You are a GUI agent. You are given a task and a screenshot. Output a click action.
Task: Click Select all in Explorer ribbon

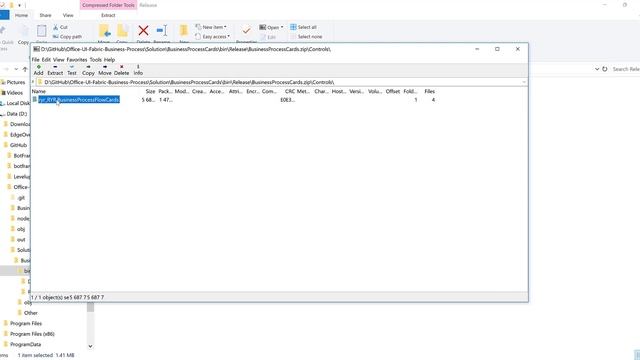coord(303,27)
